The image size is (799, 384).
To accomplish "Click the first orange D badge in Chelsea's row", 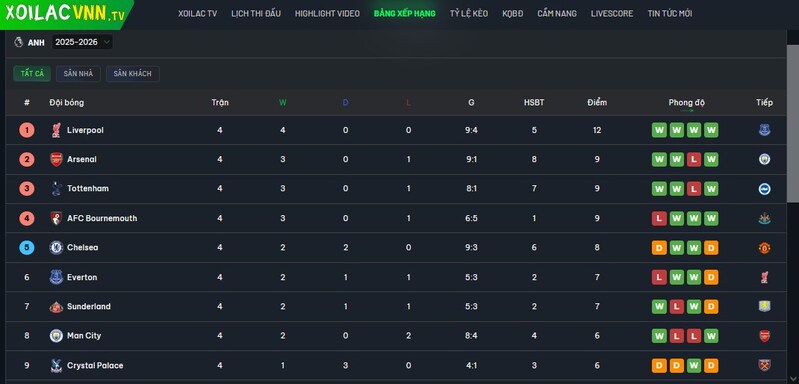I will (x=659, y=248).
